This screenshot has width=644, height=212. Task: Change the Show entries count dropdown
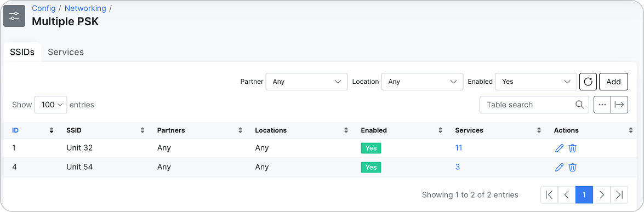51,104
